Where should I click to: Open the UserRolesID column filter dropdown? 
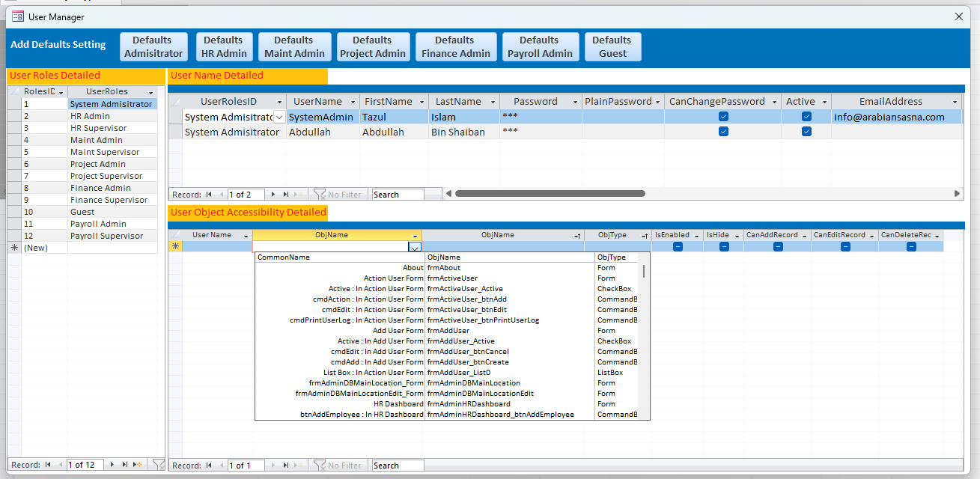[279, 102]
